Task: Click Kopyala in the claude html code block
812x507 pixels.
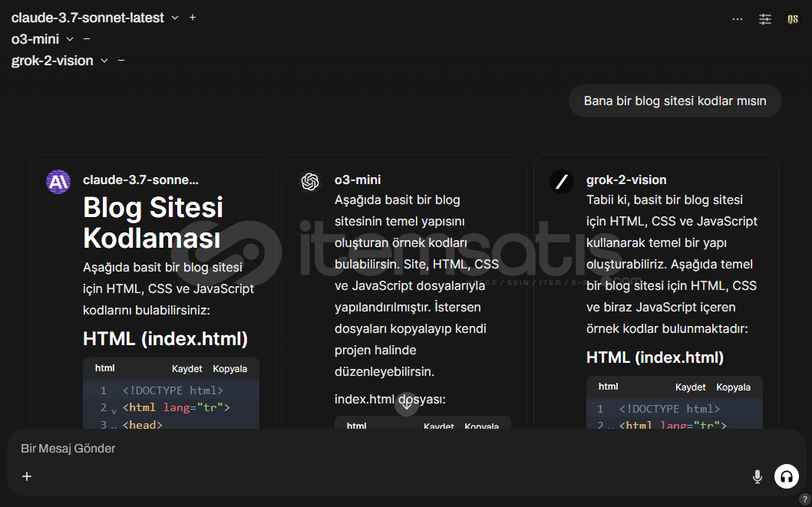Action: [x=230, y=369]
